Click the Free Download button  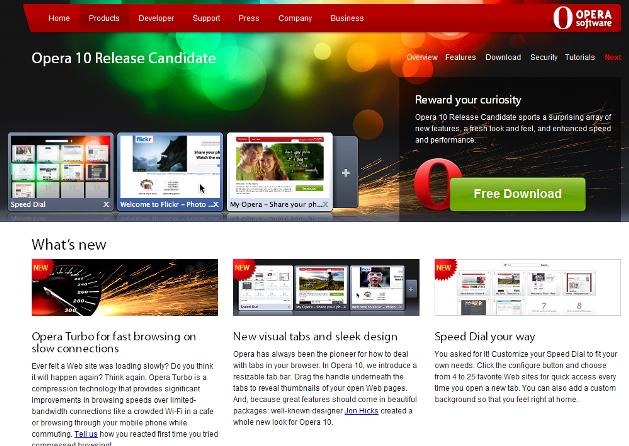[517, 194]
